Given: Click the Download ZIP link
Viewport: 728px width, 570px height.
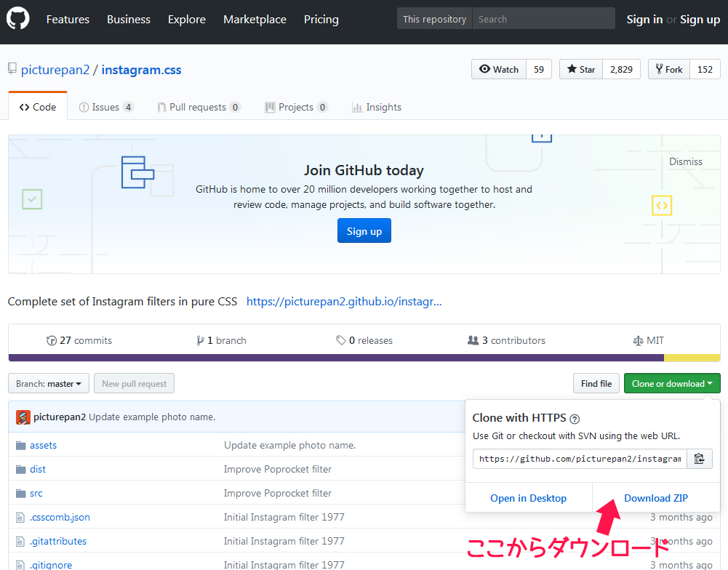Looking at the screenshot, I should [655, 498].
